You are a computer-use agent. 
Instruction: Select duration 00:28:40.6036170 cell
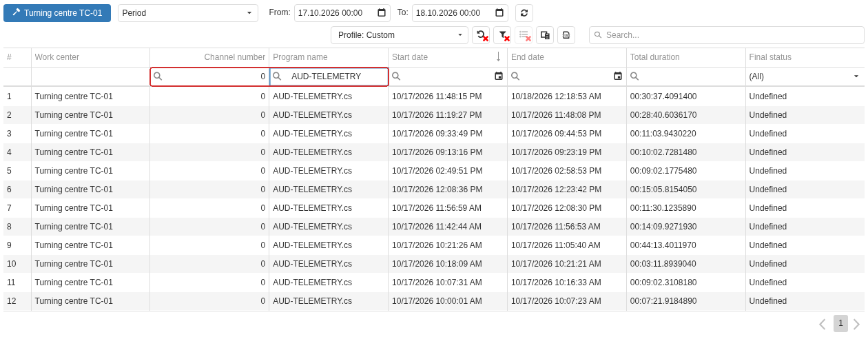coord(686,115)
